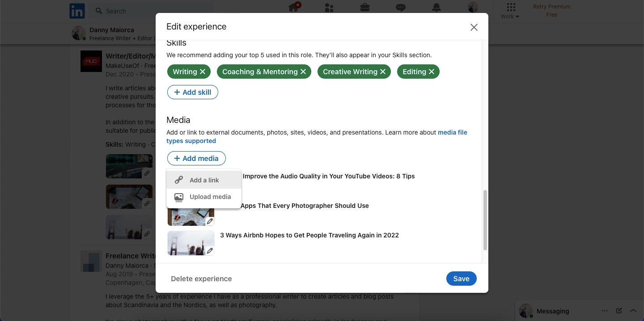The image size is (644, 321).
Task: Collapse the Messaging panel chevron
Action: pyautogui.click(x=633, y=311)
